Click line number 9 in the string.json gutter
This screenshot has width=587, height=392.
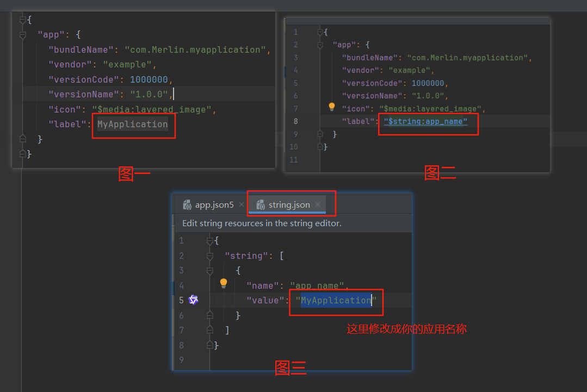181,360
